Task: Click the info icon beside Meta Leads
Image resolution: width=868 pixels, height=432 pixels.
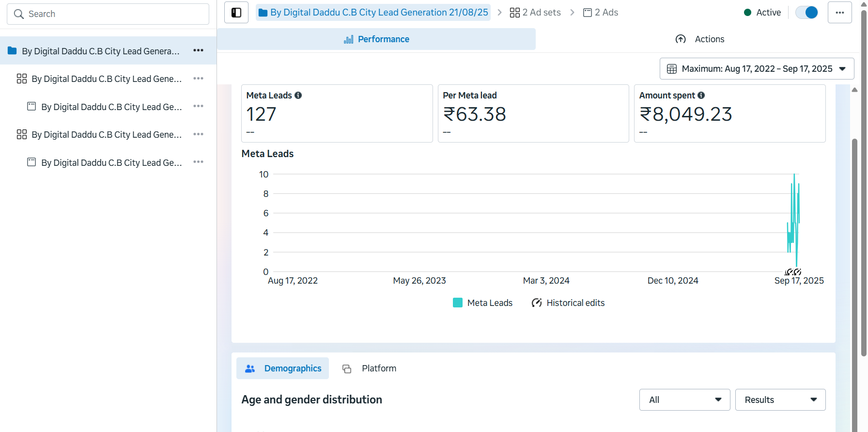Action: tap(298, 96)
